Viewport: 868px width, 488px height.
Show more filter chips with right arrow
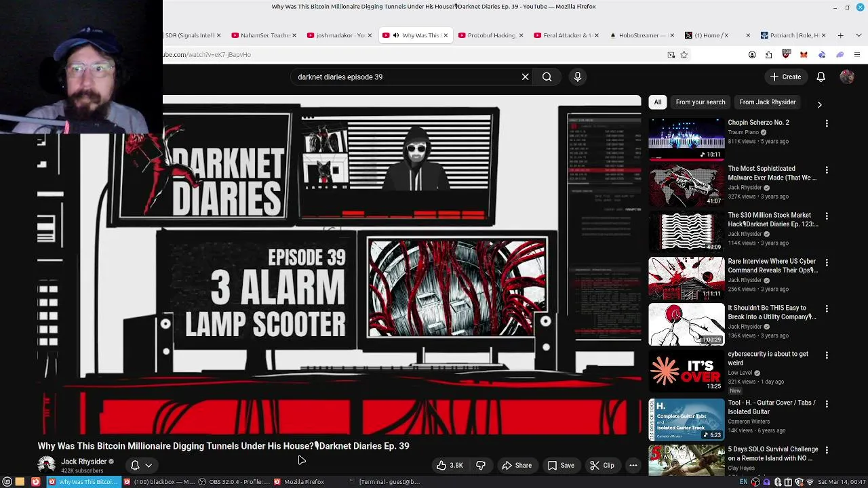(819, 104)
